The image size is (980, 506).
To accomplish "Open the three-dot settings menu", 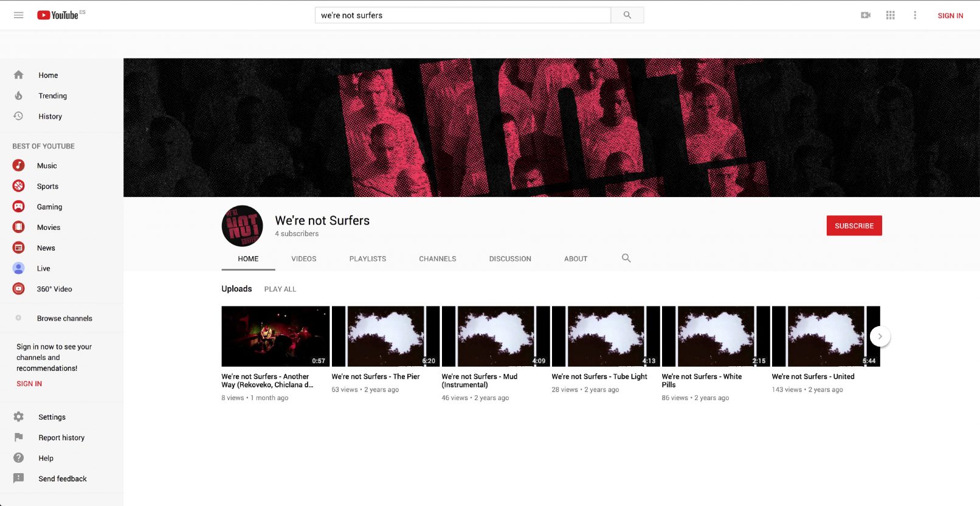I will (x=914, y=15).
